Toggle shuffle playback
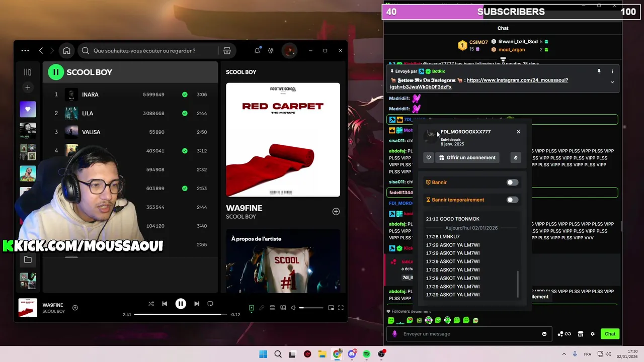Screen dimensions: 644x362 (x=151, y=304)
